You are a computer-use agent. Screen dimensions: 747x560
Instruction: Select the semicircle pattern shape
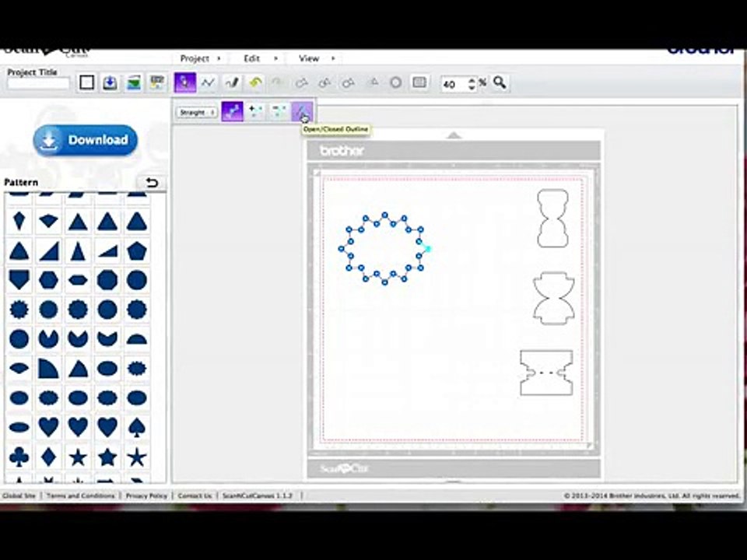pyautogui.click(x=137, y=339)
